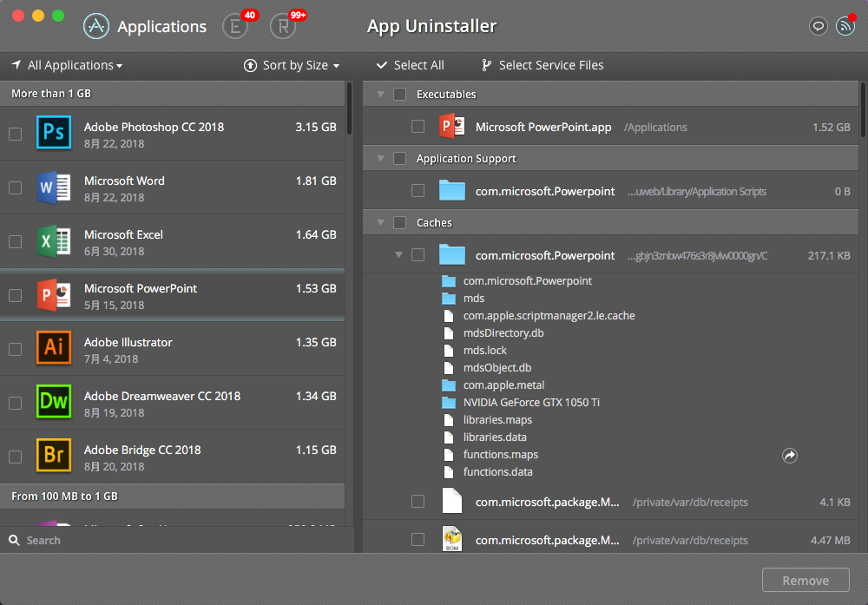The height and width of the screenshot is (605, 868).
Task: Check the Caches group checkbox
Action: pyautogui.click(x=399, y=222)
